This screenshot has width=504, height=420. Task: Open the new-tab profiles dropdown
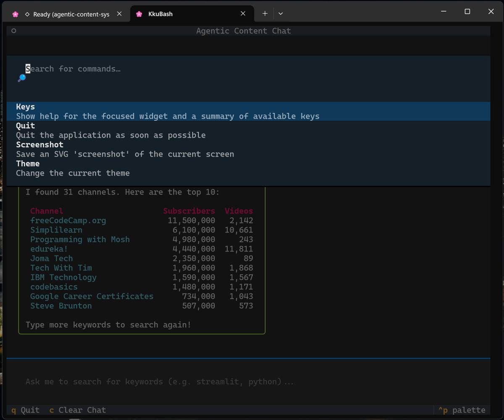(x=281, y=14)
